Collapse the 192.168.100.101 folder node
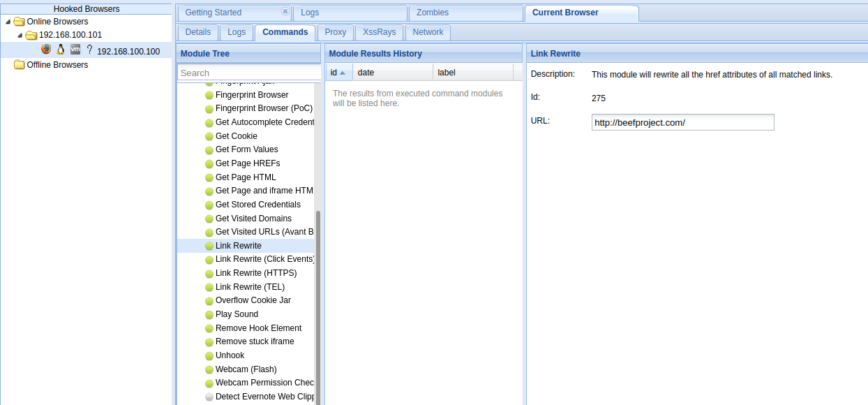Viewport: 868px width, 405px height. 20,35
